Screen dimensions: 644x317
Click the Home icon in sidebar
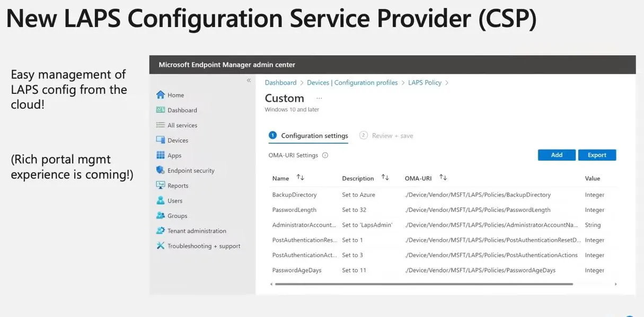(161, 95)
